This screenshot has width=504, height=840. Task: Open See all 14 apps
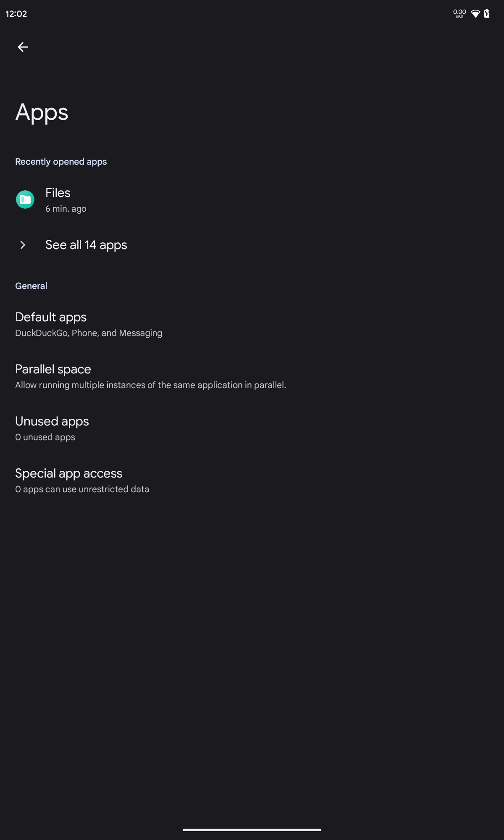pyautogui.click(x=86, y=245)
